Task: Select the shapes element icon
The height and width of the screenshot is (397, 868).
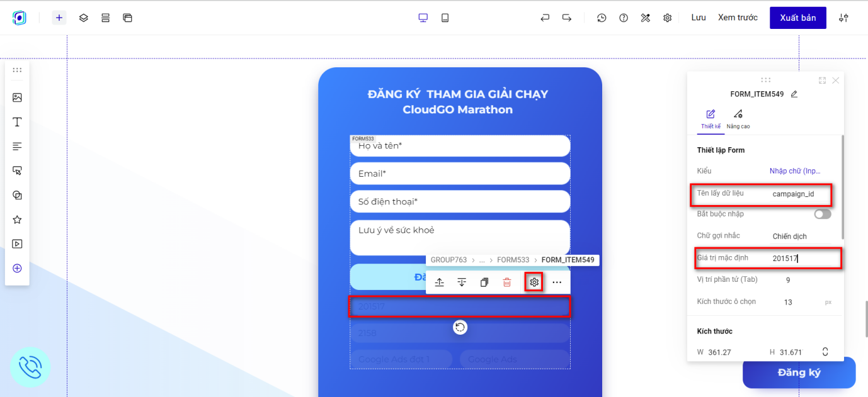Action: pos(17,195)
